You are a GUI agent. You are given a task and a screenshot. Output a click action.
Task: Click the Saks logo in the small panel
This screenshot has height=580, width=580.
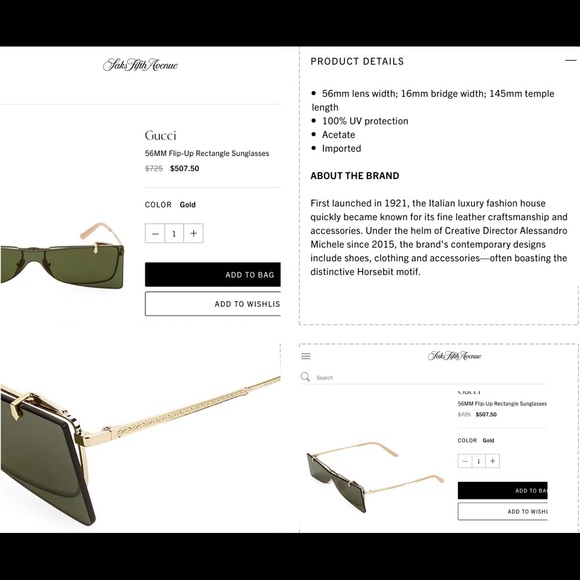coord(455,356)
